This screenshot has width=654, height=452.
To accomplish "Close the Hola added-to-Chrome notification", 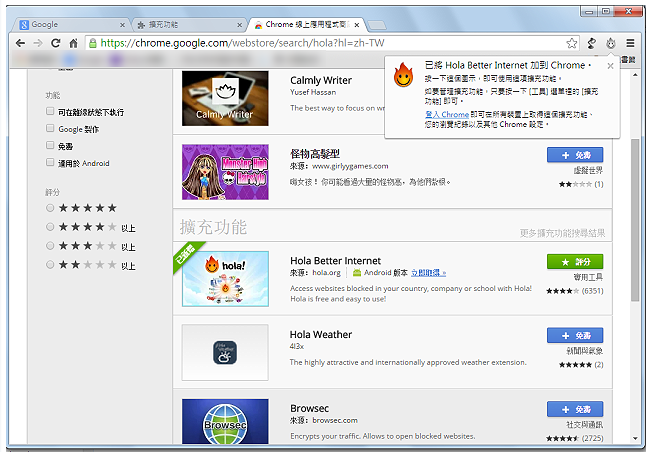I will click(x=610, y=66).
